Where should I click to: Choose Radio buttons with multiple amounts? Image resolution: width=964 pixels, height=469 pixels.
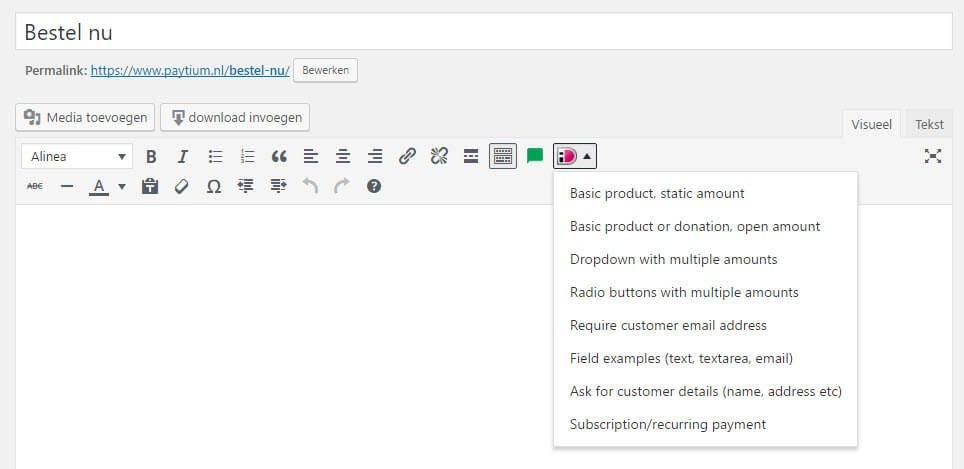point(705,293)
